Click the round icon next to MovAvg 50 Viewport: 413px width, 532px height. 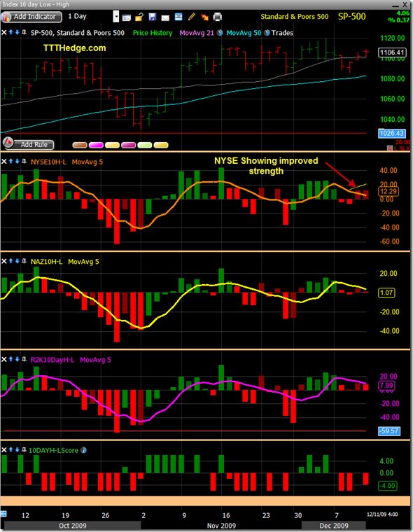click(267, 33)
